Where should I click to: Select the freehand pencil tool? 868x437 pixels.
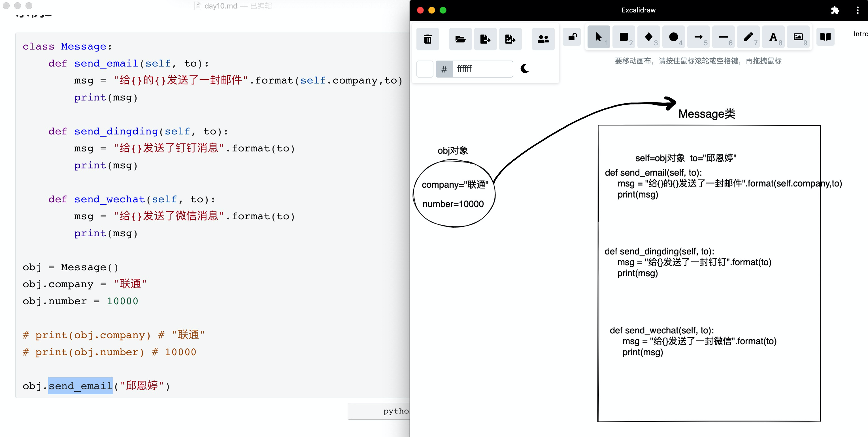(748, 37)
